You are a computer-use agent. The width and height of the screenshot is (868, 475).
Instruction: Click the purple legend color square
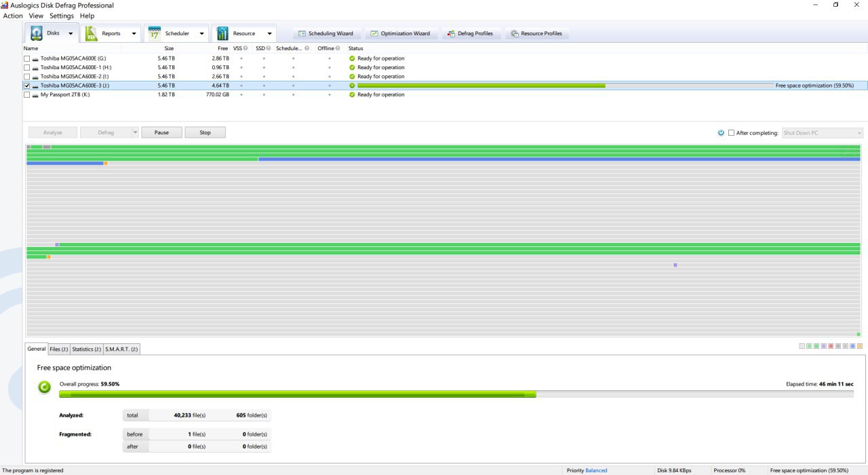point(823,346)
